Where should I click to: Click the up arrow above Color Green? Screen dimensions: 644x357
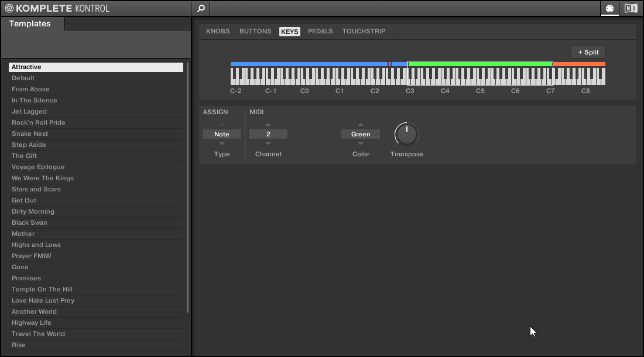pos(361,125)
